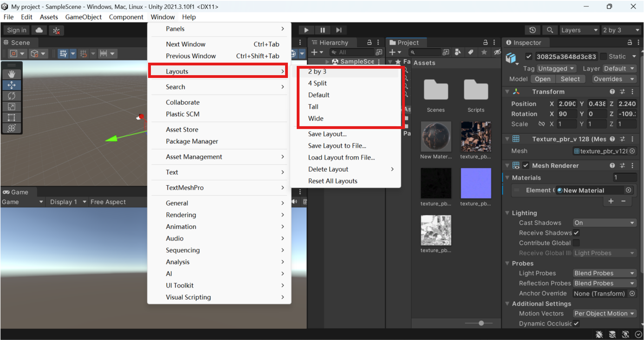Screen dimensions: 644x340
Task: Open the Motion Vectors dropdown
Action: pyautogui.click(x=605, y=314)
